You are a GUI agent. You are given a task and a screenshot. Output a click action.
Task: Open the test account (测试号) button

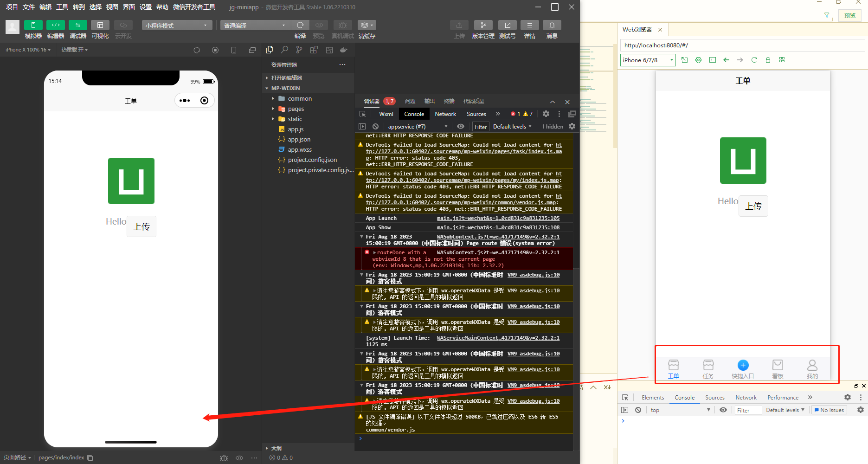[508, 25]
